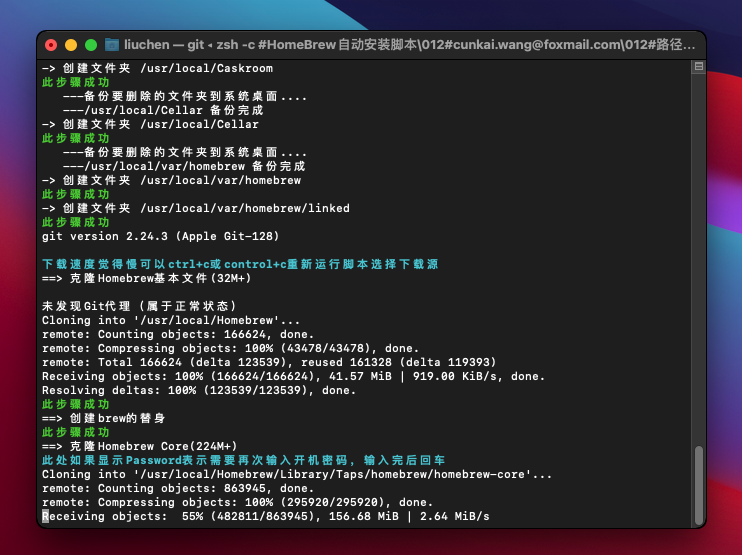
Task: Click the terminal vertical scrollbar thumb
Action: point(698,485)
